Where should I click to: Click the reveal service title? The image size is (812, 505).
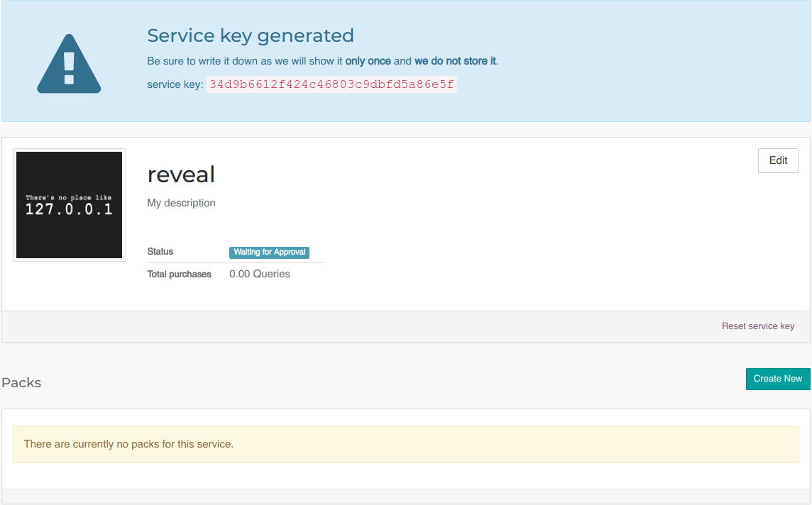[x=181, y=174]
